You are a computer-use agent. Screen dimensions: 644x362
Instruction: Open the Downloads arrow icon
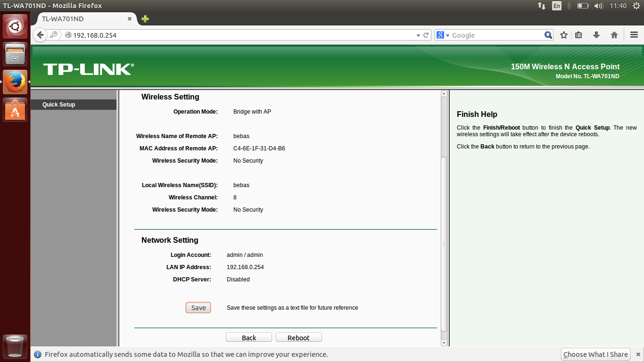click(596, 35)
